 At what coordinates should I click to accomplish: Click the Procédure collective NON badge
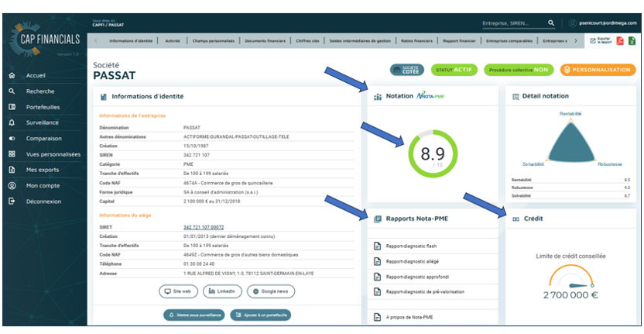click(519, 70)
